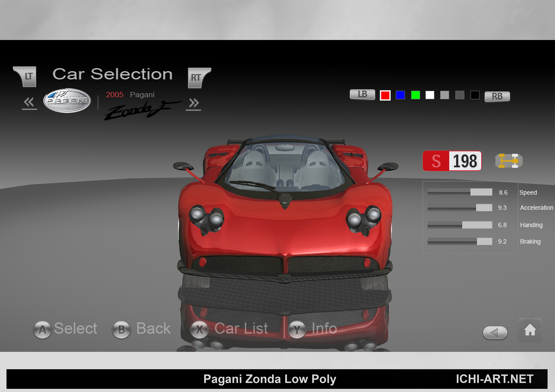Image resolution: width=555 pixels, height=392 pixels.
Task: Click the home icon button
Action: click(530, 330)
